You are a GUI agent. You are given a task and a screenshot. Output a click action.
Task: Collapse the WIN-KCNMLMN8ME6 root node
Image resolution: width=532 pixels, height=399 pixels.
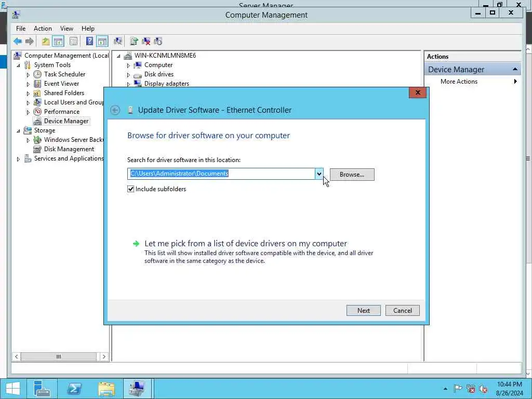[118, 56]
